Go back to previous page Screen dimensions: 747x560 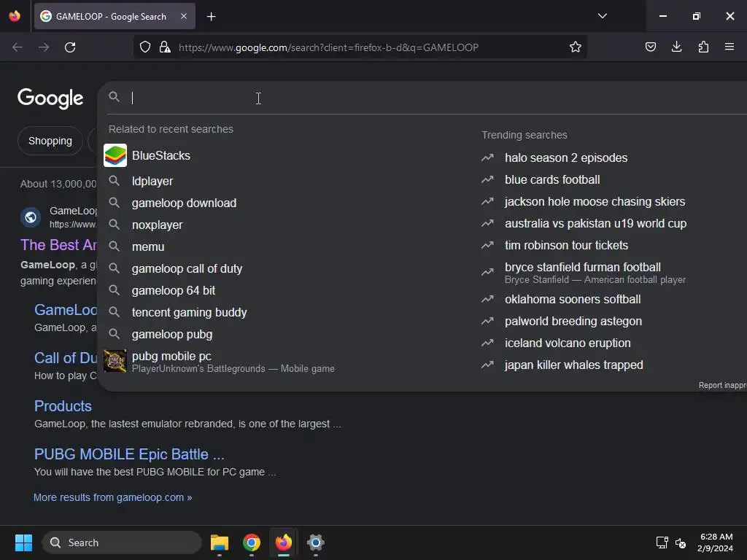[18, 47]
